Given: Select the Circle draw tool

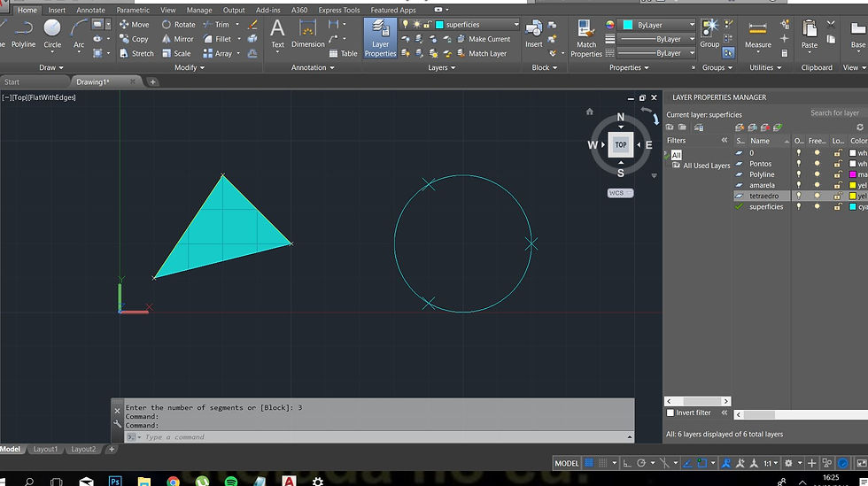Looking at the screenshot, I should [52, 35].
